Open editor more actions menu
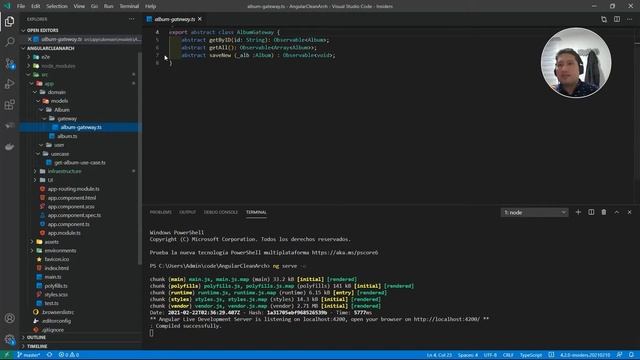The height and width of the screenshot is (360, 640). pyautogui.click(x=629, y=19)
